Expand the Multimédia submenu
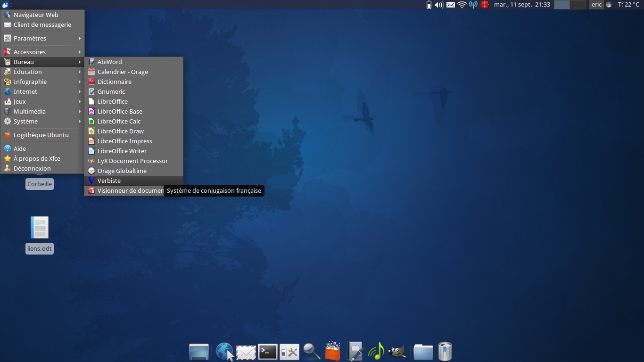Image resolution: width=644 pixels, height=362 pixels. click(x=42, y=111)
